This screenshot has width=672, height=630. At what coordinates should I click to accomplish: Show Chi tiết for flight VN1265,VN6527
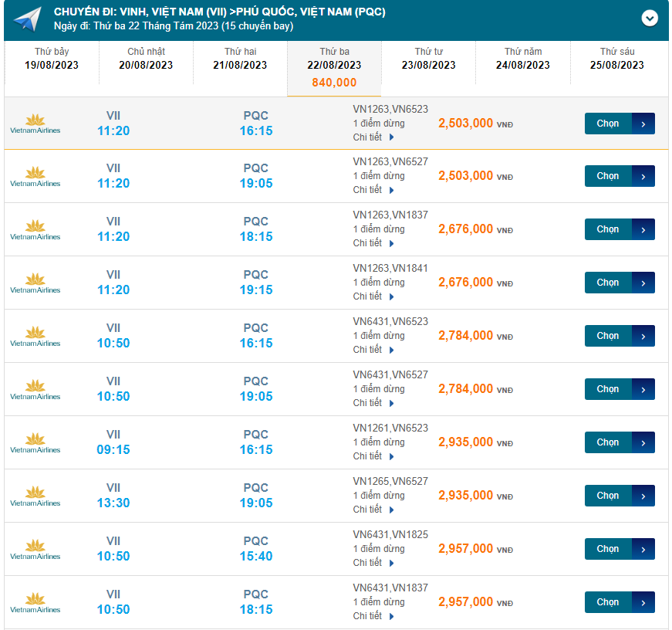373,510
